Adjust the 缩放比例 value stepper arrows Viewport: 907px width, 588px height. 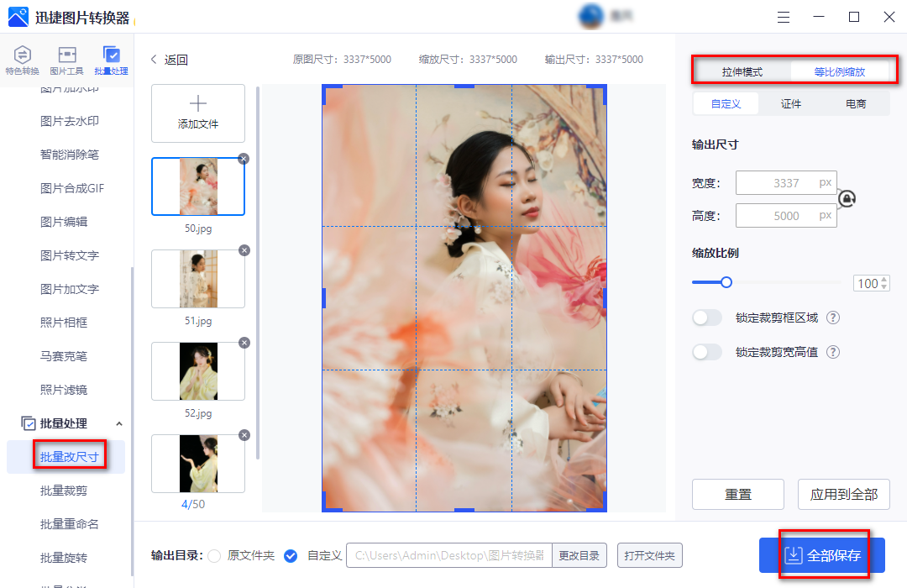pos(883,283)
